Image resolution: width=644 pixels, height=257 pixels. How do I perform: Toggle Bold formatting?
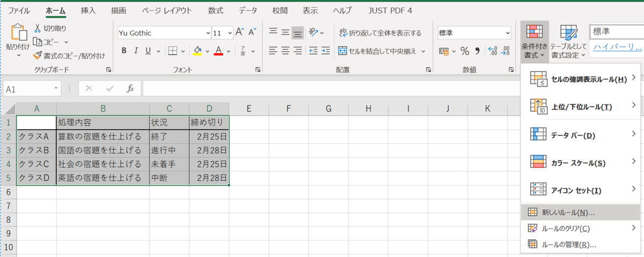124,51
